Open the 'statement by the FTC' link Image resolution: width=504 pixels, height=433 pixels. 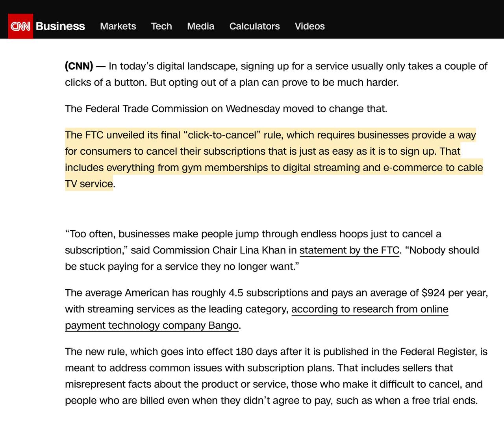[349, 250]
